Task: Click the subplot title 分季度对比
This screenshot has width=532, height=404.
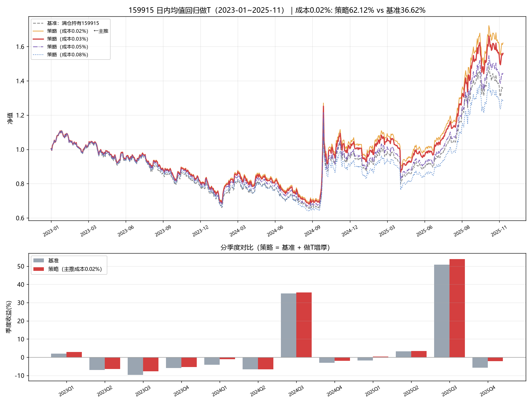Action: pyautogui.click(x=275, y=247)
